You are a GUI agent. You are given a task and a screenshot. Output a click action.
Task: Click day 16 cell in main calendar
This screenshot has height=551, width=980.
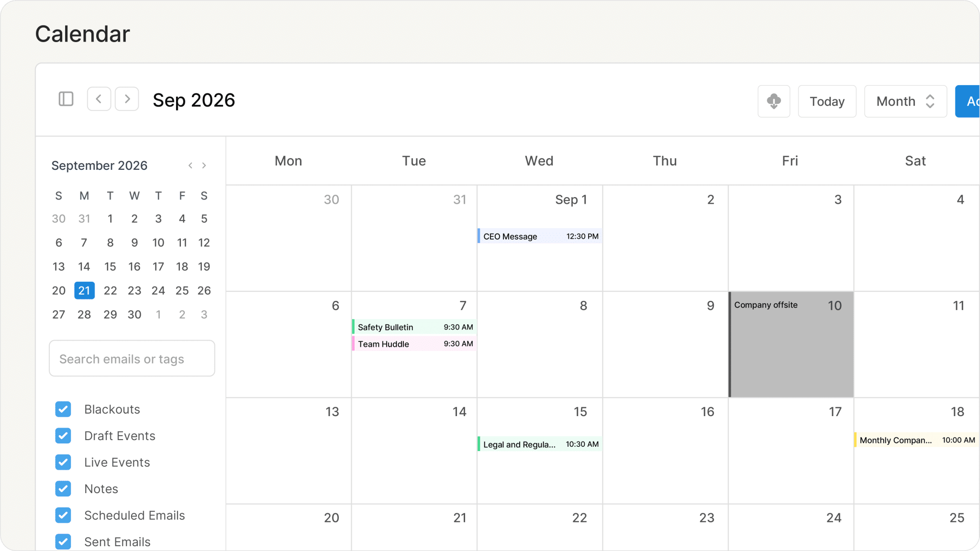666,451
